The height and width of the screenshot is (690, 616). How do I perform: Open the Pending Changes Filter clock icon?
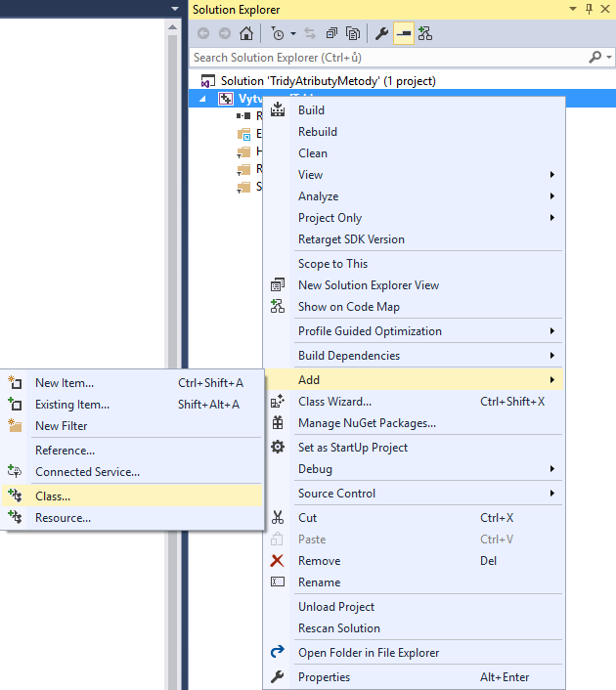pyautogui.click(x=278, y=33)
